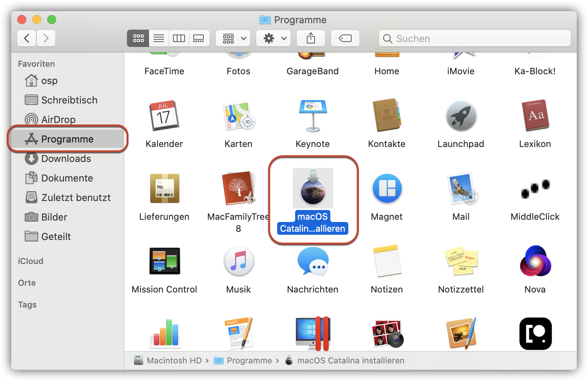The height and width of the screenshot is (381, 588).
Task: Switch to gallery view mode
Action: click(x=199, y=38)
